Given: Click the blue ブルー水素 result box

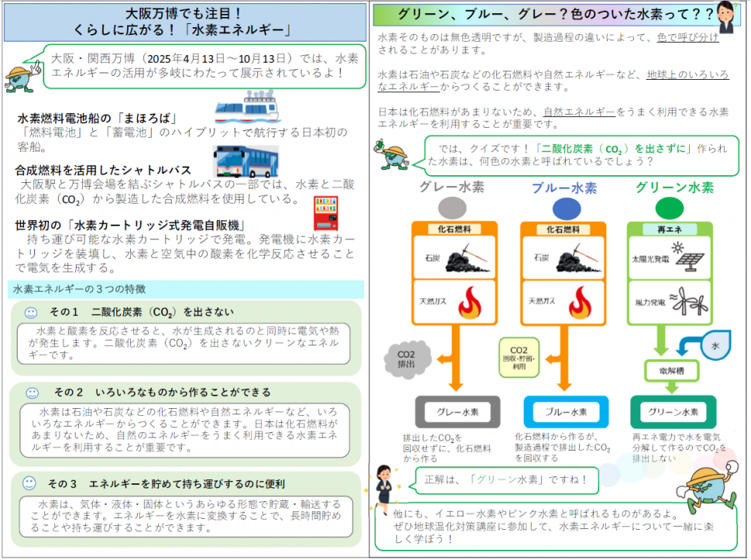Looking at the screenshot, I should (561, 411).
